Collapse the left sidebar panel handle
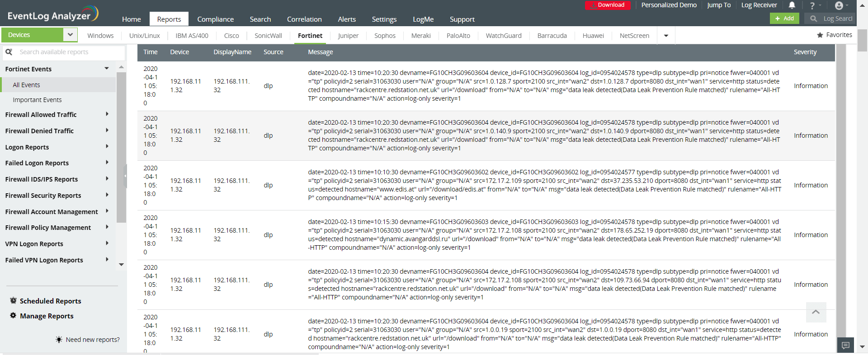 click(x=125, y=176)
